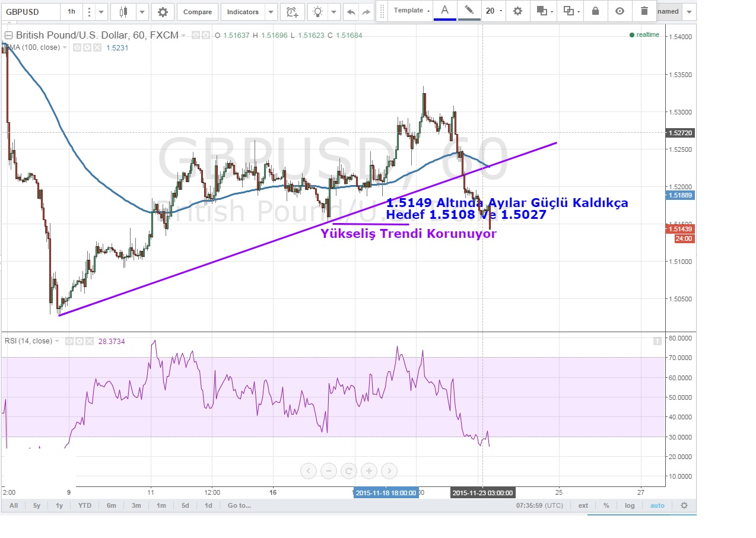
Task: Toggle log scale at bottom right
Action: pyautogui.click(x=630, y=505)
